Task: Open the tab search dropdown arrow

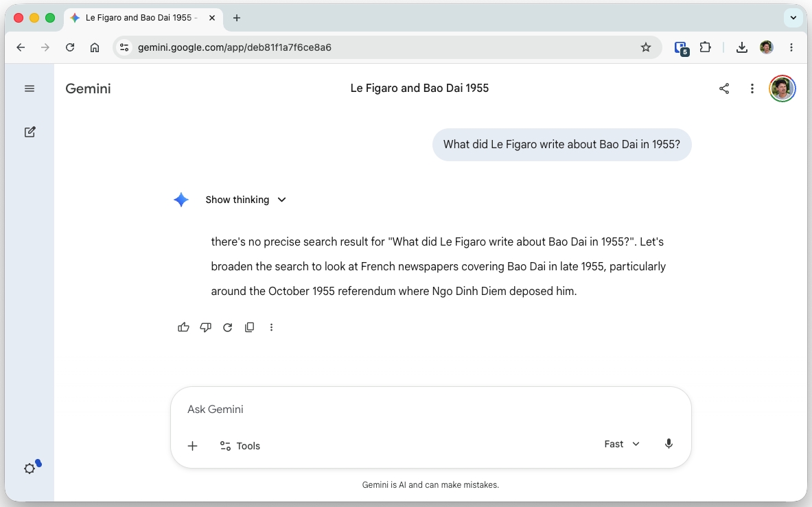Action: pyautogui.click(x=793, y=18)
